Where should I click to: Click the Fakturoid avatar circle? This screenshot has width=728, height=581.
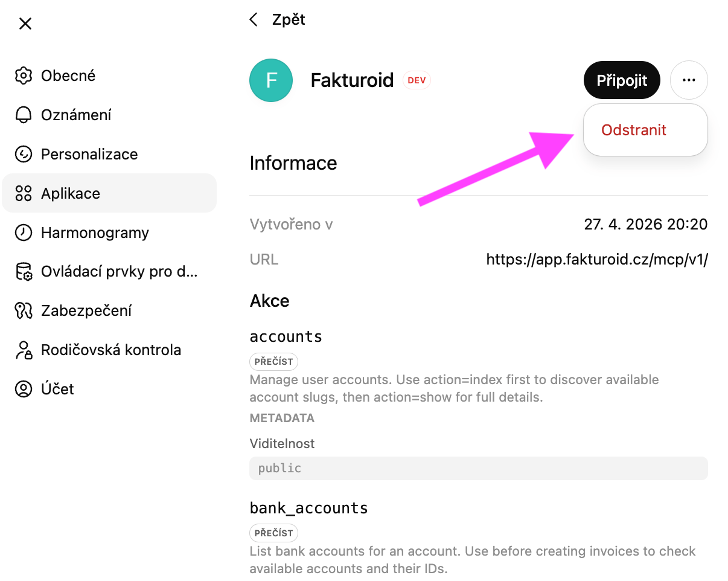pos(271,80)
